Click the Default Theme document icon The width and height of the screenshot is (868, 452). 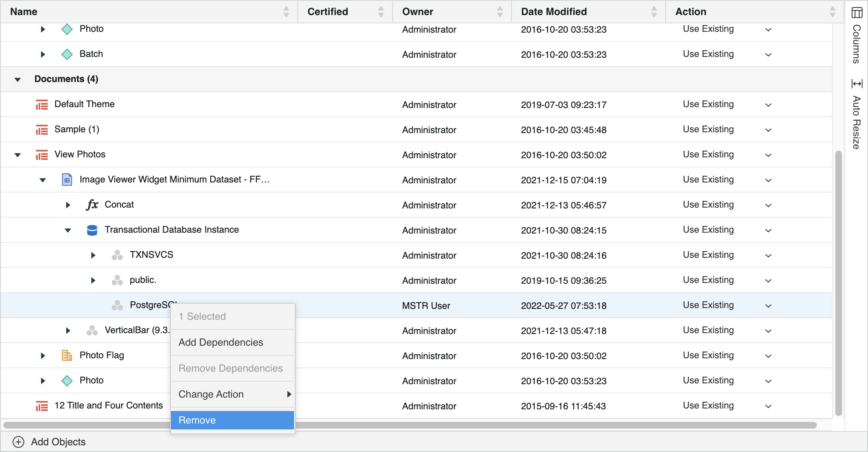pyautogui.click(x=41, y=105)
